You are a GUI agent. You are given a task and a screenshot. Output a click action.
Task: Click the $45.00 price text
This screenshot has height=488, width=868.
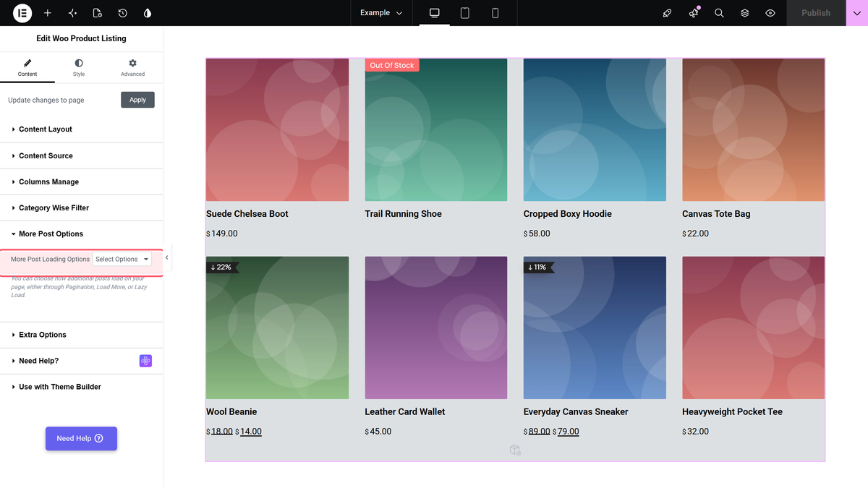click(x=378, y=432)
